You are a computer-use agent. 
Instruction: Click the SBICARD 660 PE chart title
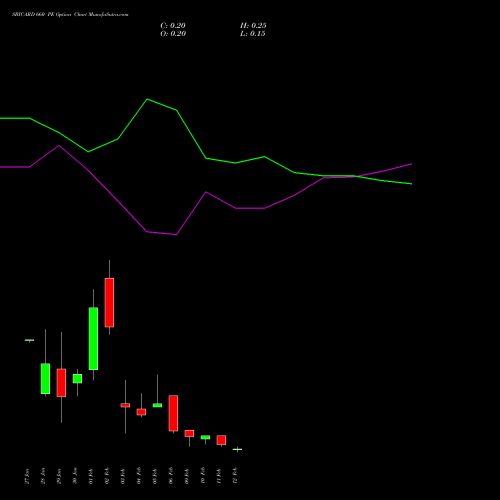(x=70, y=15)
